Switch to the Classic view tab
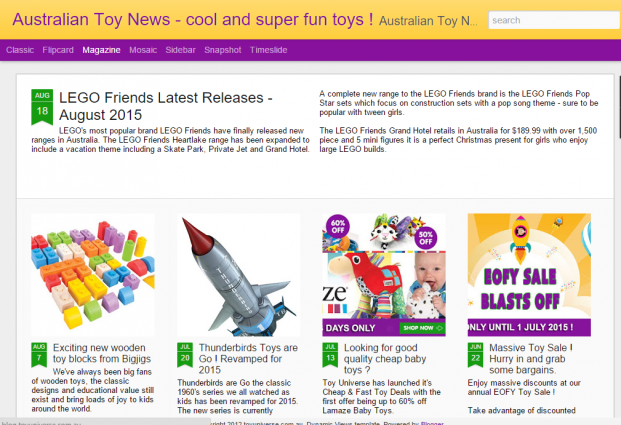Image resolution: width=621 pixels, height=425 pixels. point(20,49)
